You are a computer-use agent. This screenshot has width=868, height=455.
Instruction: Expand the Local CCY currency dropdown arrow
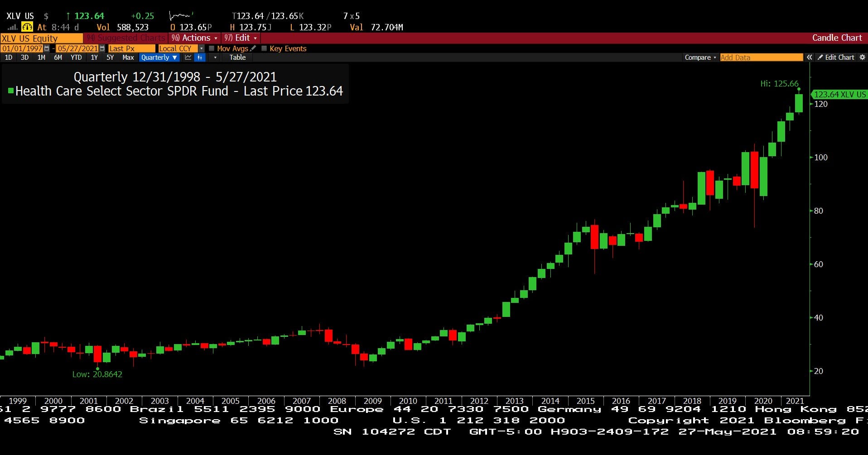202,48
